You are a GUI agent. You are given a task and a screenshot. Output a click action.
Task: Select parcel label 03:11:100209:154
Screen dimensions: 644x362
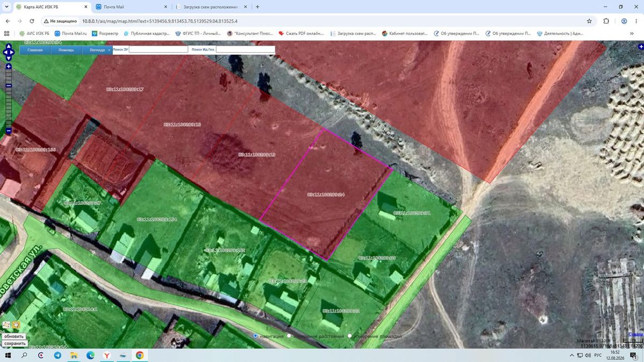157,219
